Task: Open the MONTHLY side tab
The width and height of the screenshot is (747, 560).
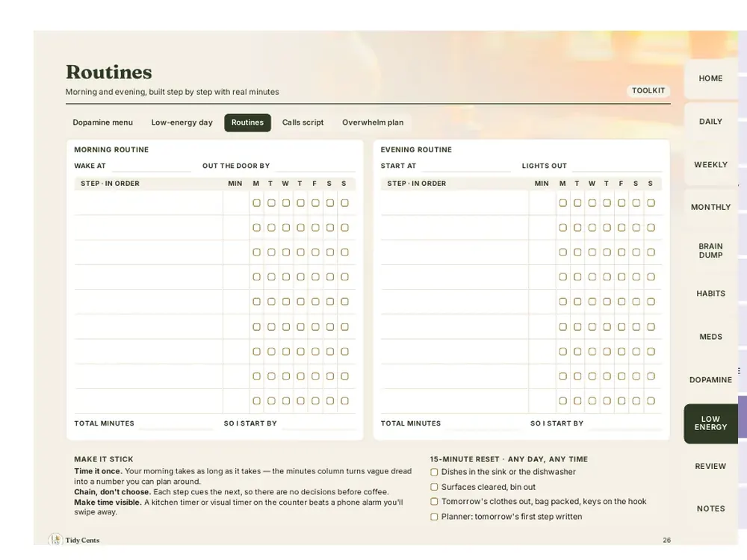Action: click(x=711, y=207)
